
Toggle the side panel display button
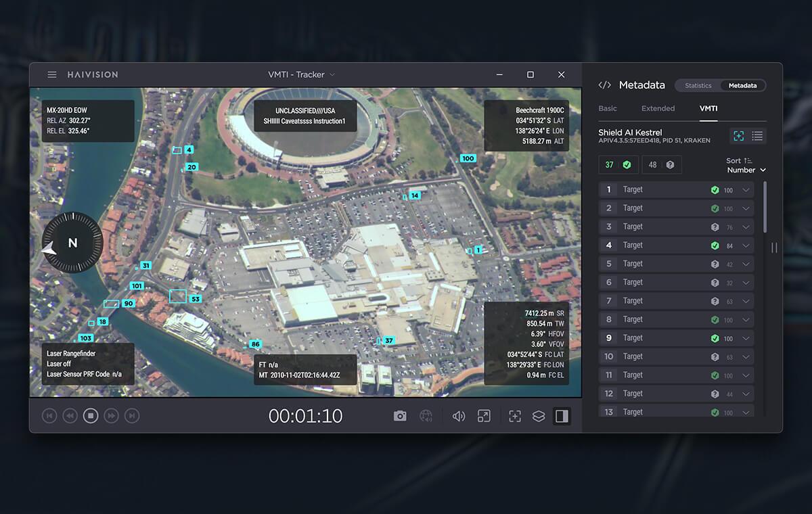click(x=561, y=416)
